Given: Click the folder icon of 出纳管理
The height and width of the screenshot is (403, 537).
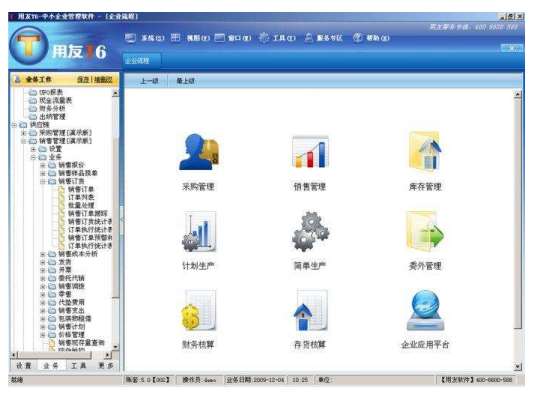Looking at the screenshot, I should [x=33, y=116].
